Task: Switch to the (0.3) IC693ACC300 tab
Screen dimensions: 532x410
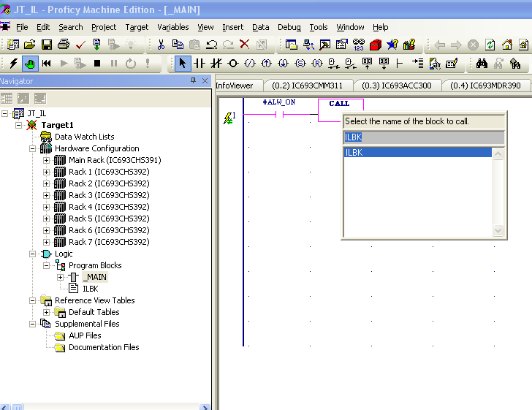Action: [397, 86]
